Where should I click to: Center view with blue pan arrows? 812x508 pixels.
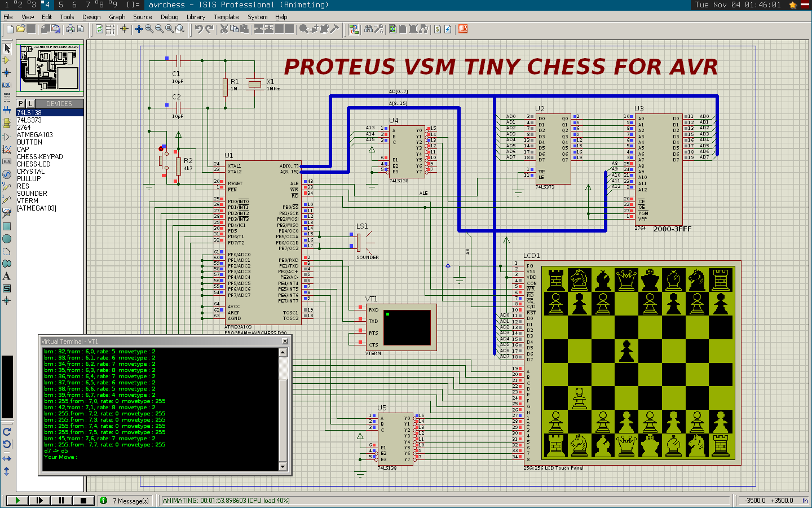139,29
